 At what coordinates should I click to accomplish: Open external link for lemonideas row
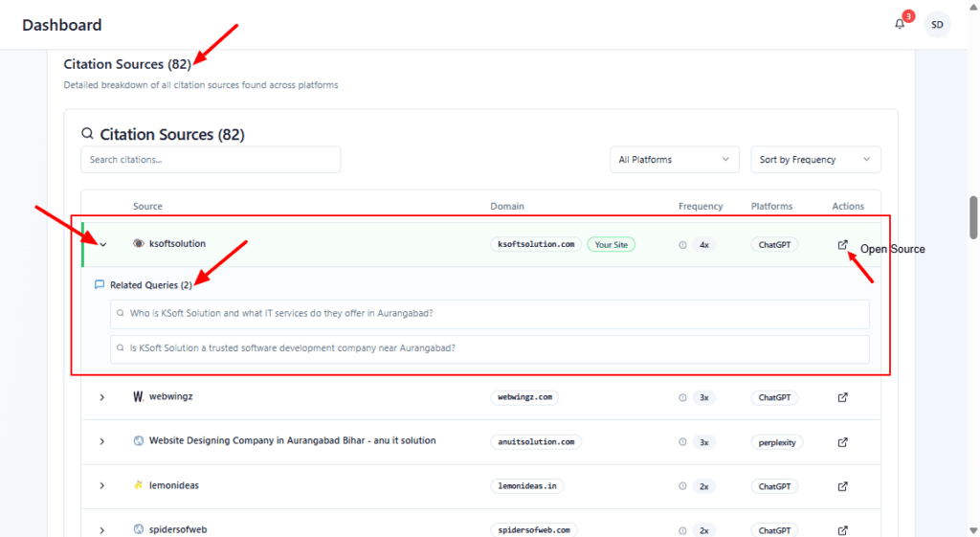click(842, 486)
